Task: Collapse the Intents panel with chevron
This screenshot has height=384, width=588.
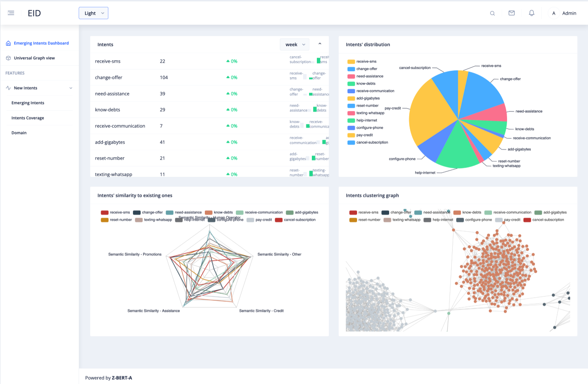Action: (320, 44)
